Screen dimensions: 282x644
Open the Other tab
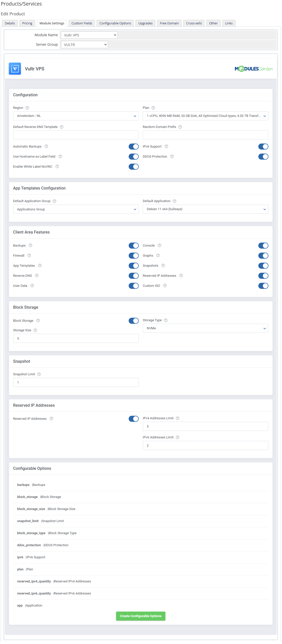point(213,23)
